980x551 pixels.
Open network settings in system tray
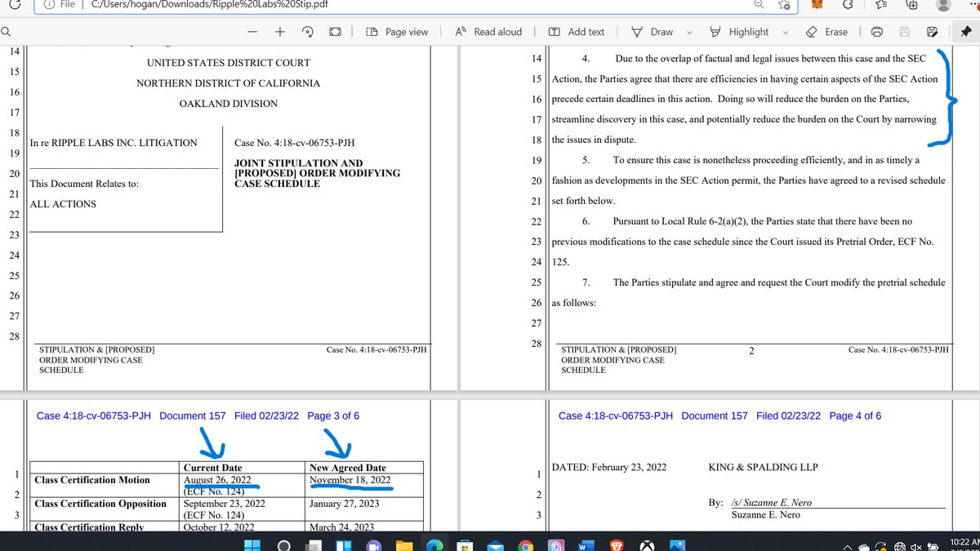[x=899, y=546]
